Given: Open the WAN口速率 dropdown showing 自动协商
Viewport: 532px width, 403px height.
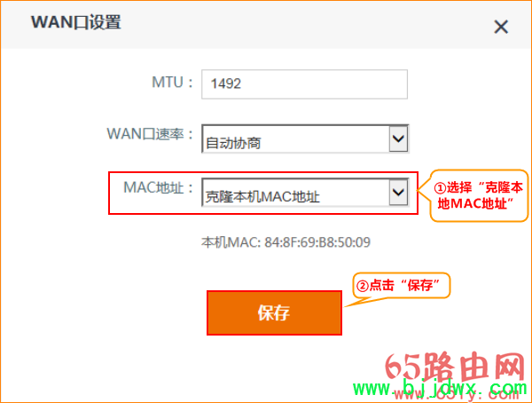Looking at the screenshot, I should (x=305, y=138).
